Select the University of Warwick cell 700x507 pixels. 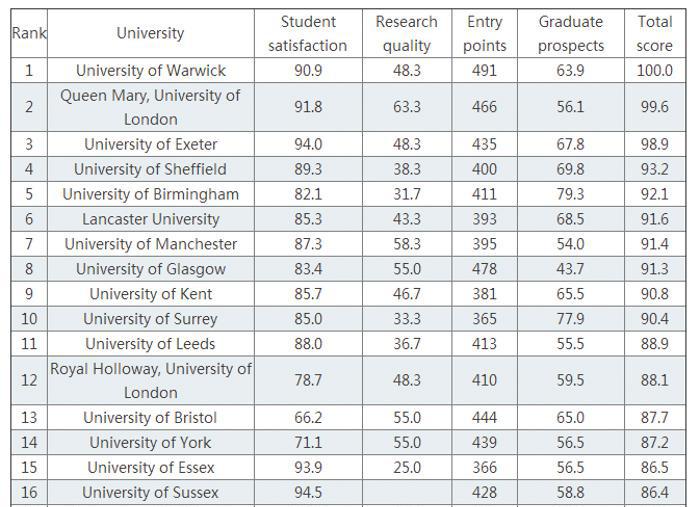(x=150, y=70)
